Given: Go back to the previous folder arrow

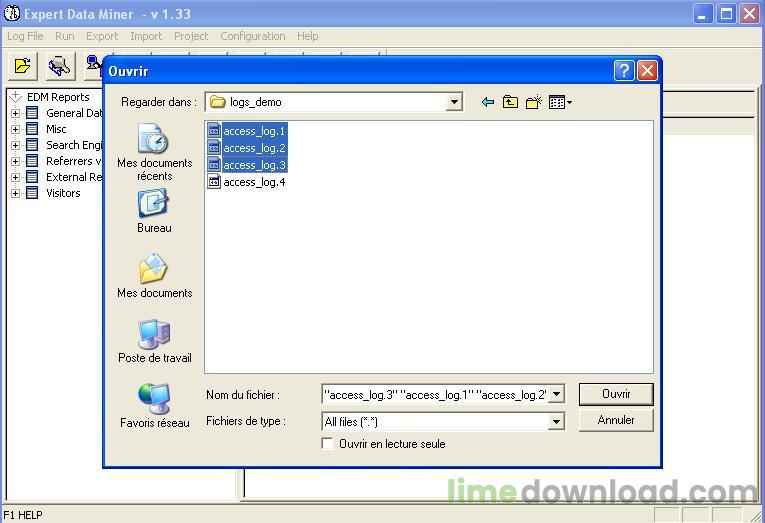Looking at the screenshot, I should click(487, 102).
